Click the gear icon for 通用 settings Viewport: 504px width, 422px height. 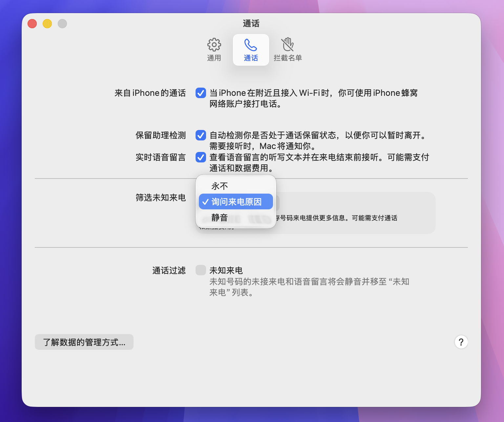(214, 45)
